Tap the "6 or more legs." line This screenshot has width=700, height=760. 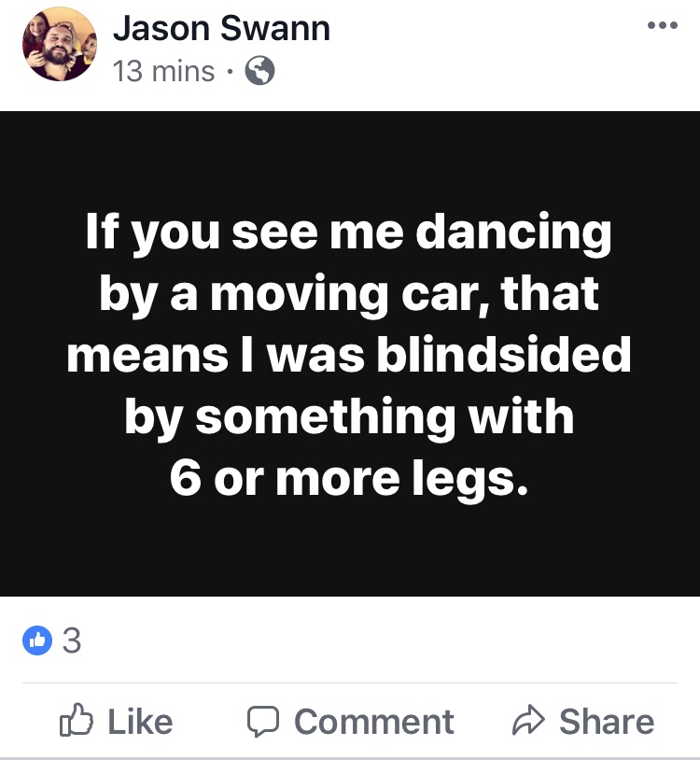[x=349, y=477]
